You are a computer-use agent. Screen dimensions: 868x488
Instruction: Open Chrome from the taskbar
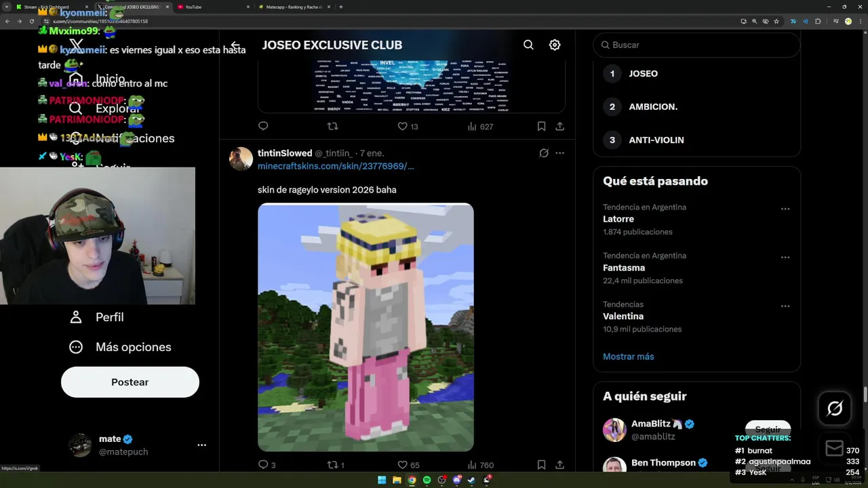[412, 480]
